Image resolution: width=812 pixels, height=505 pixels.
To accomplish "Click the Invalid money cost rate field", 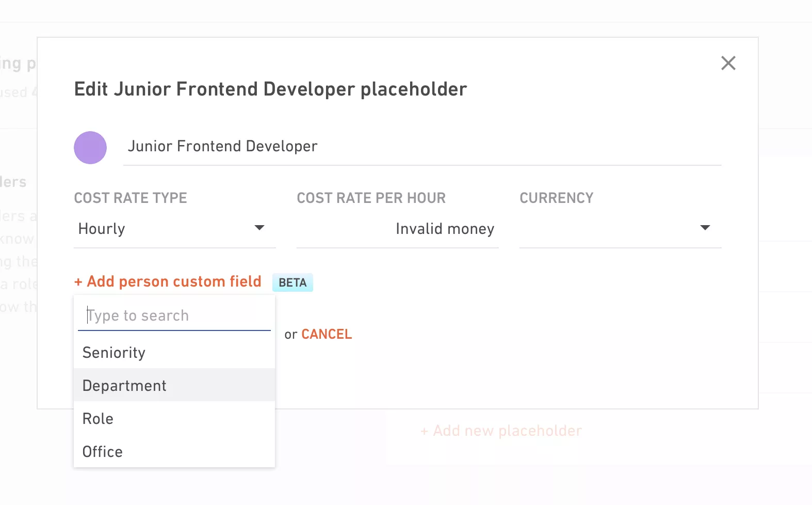I will (397, 229).
